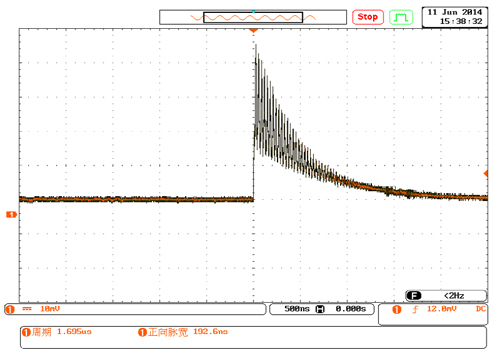This screenshot has height=361, width=500.
Task: Select the green pulse trigger-mode icon
Action: tap(401, 17)
